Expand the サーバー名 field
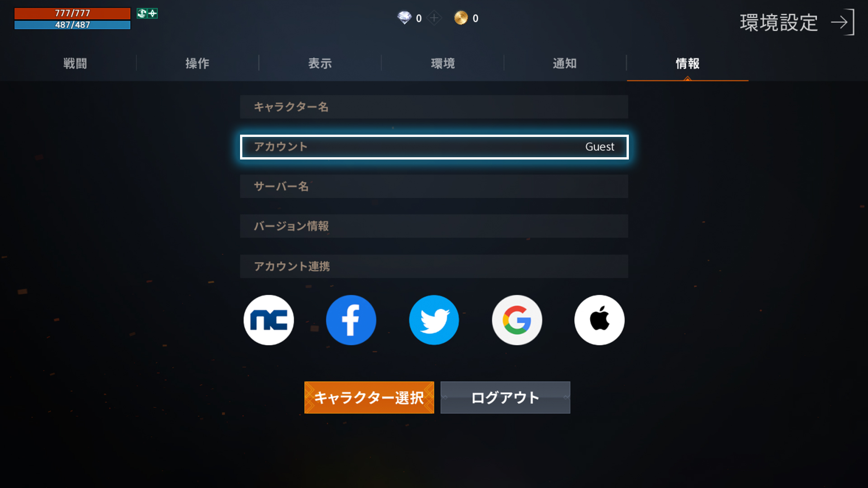 [x=434, y=186]
